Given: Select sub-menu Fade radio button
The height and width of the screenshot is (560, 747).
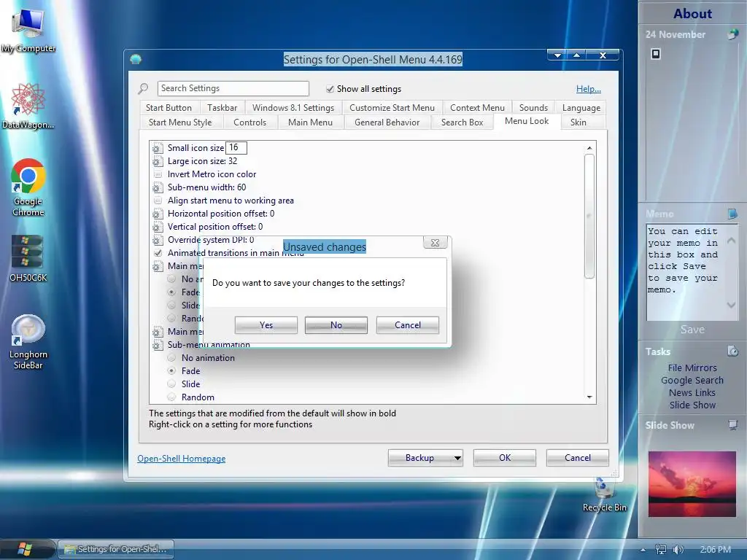Looking at the screenshot, I should coord(171,370).
